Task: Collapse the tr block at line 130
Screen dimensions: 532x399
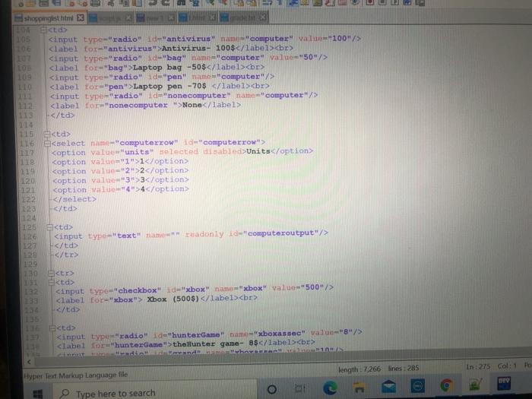Action: [x=51, y=273]
